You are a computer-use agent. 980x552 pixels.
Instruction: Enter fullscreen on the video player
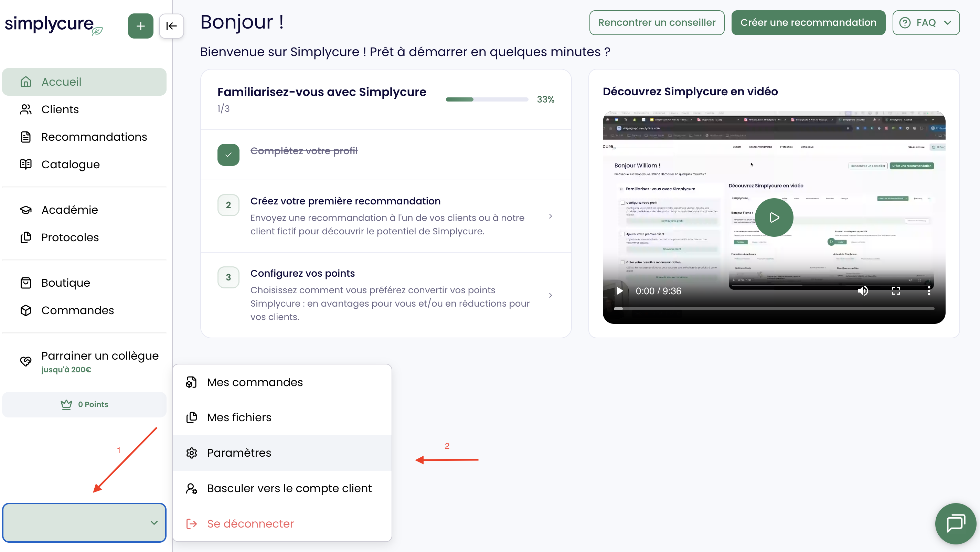(x=896, y=291)
